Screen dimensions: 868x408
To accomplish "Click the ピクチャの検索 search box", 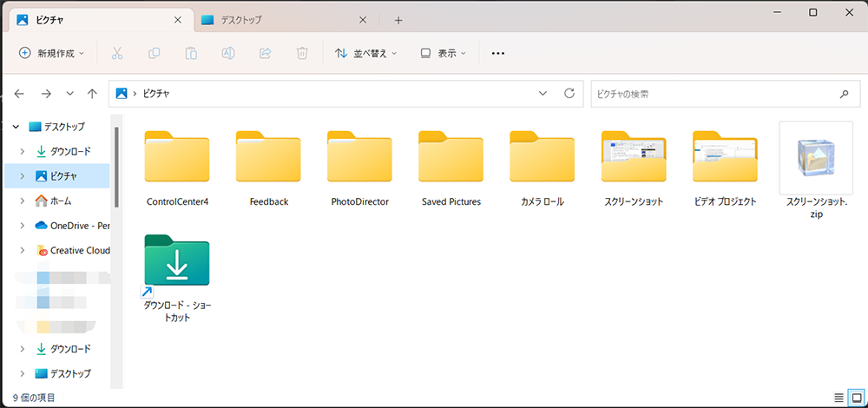I will (x=712, y=94).
